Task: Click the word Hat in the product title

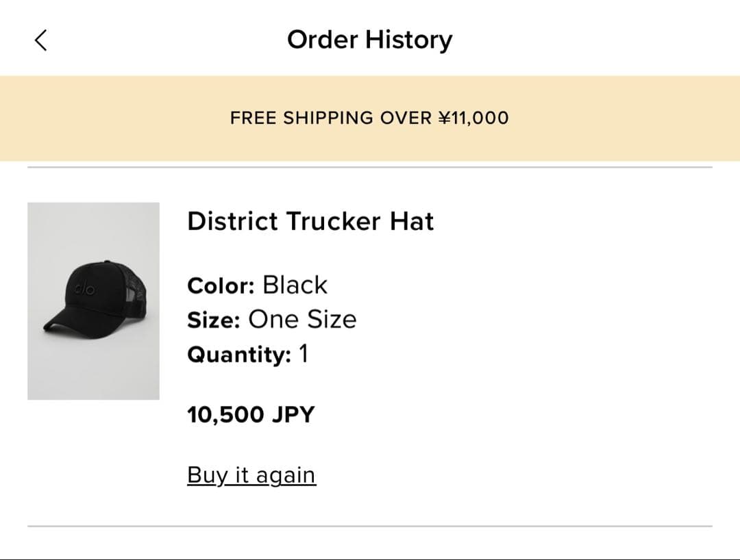Action: pyautogui.click(x=412, y=221)
